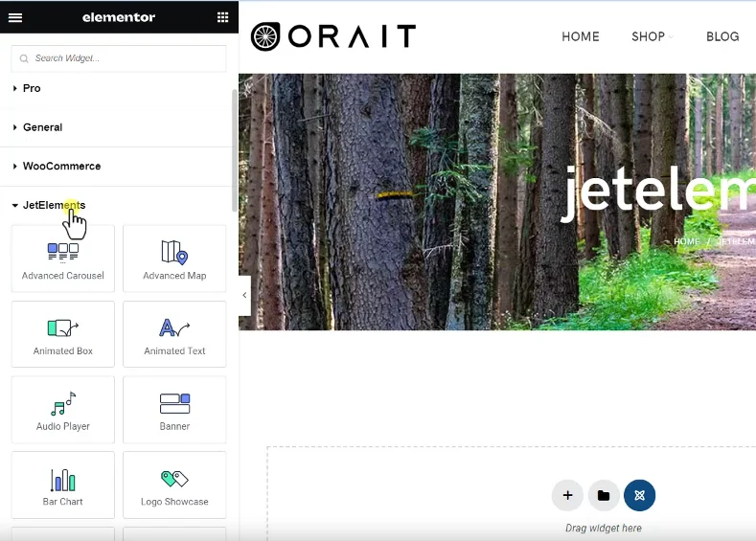Go to the BLOG menu item
Viewport: 756px width, 541px height.
pos(722,36)
